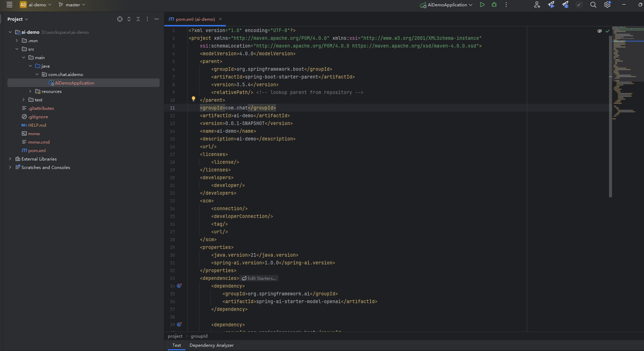Open the main hamburger menu
This screenshot has height=351, width=644.
pyautogui.click(x=10, y=5)
